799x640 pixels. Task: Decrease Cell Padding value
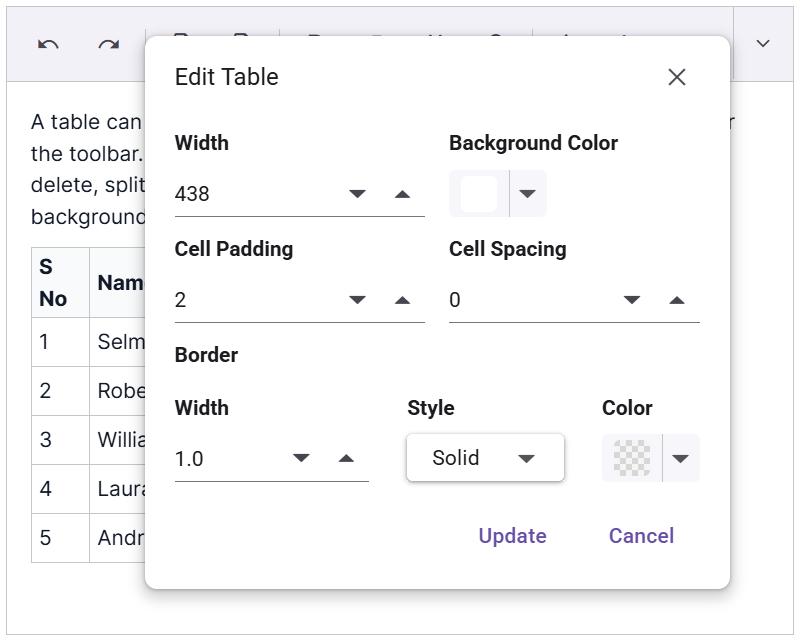(x=357, y=300)
